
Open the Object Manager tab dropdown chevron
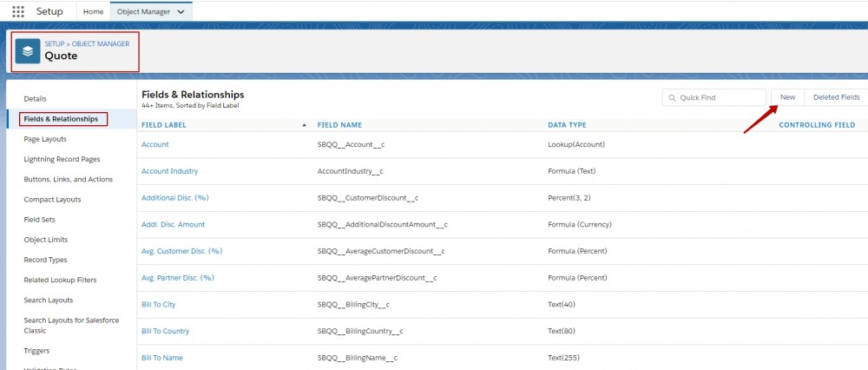tap(181, 11)
